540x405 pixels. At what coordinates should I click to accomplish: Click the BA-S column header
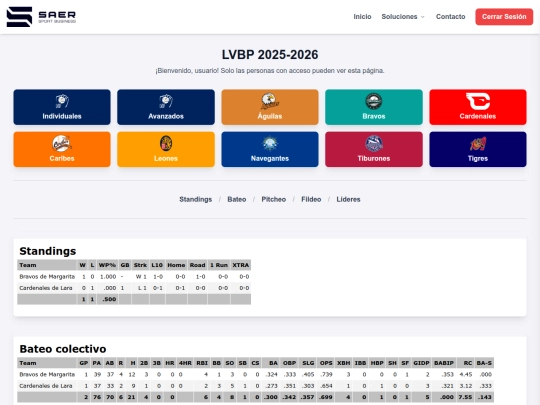484,363
